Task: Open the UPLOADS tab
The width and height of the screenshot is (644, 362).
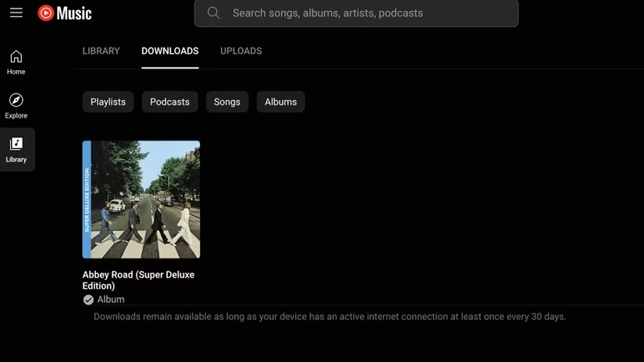Action: pyautogui.click(x=240, y=51)
